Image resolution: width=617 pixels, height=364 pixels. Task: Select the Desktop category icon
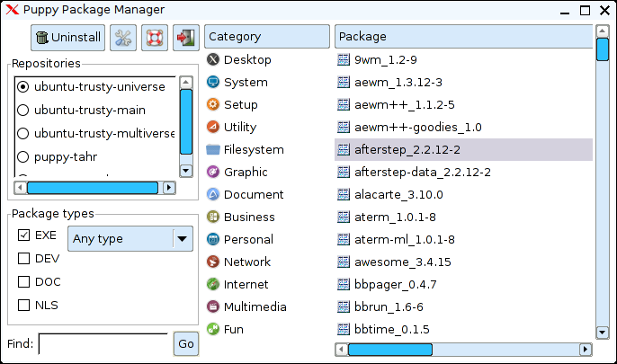tap(213, 59)
